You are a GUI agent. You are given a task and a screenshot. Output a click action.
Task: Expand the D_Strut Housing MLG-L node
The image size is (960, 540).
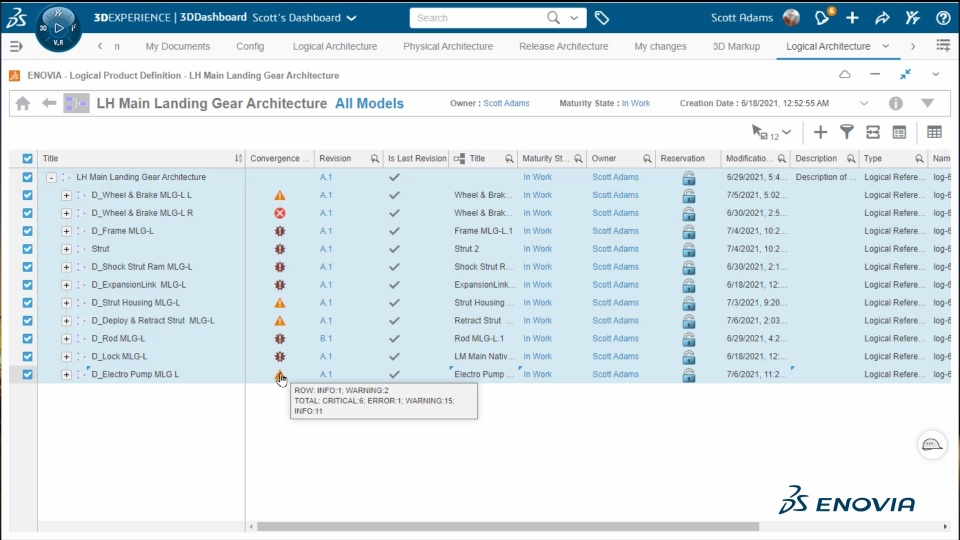click(x=66, y=303)
